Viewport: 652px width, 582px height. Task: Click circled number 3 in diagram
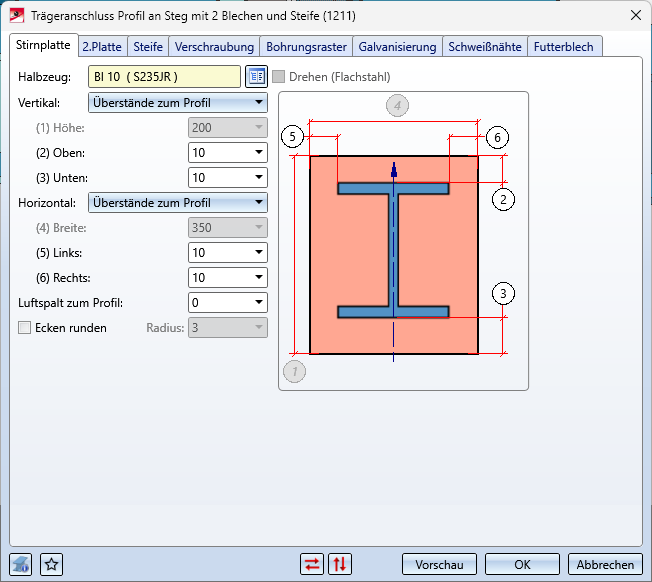point(503,293)
